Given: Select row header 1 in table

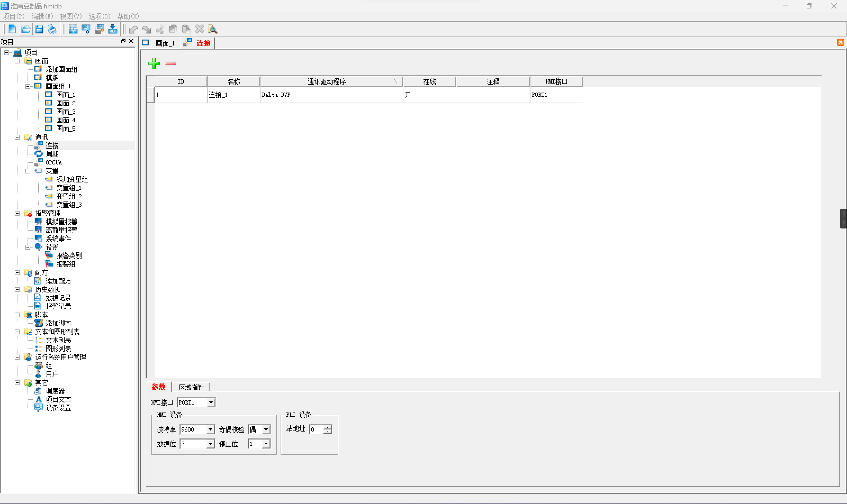Looking at the screenshot, I should click(x=150, y=95).
